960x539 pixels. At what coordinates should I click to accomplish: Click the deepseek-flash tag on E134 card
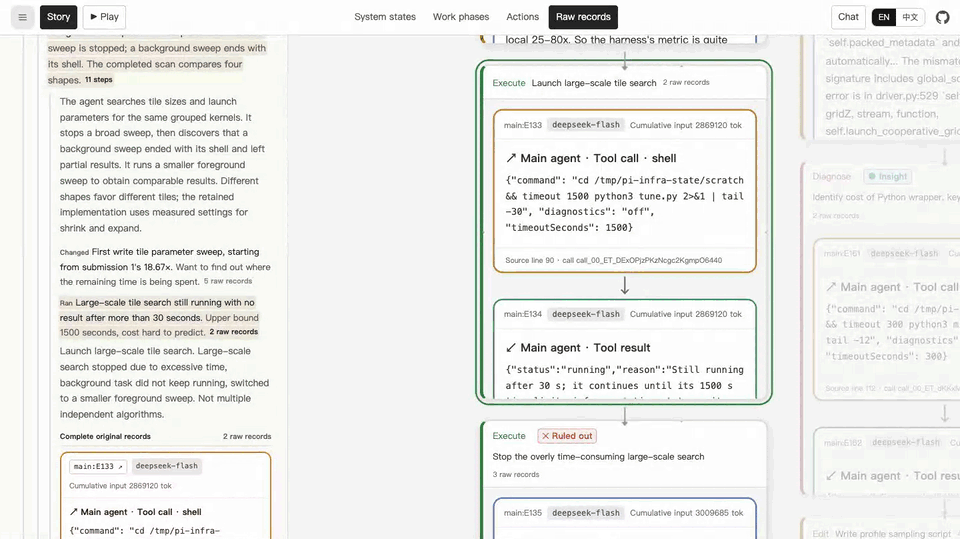[586, 314]
